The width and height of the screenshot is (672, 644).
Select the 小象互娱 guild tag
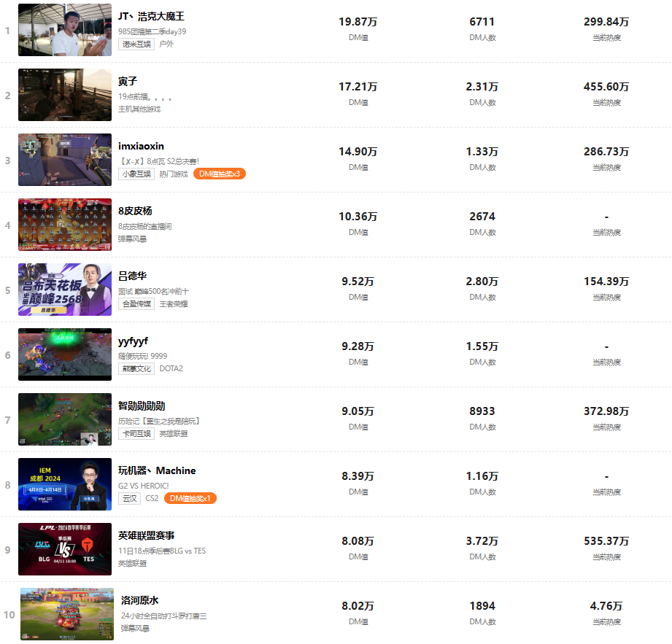136,174
